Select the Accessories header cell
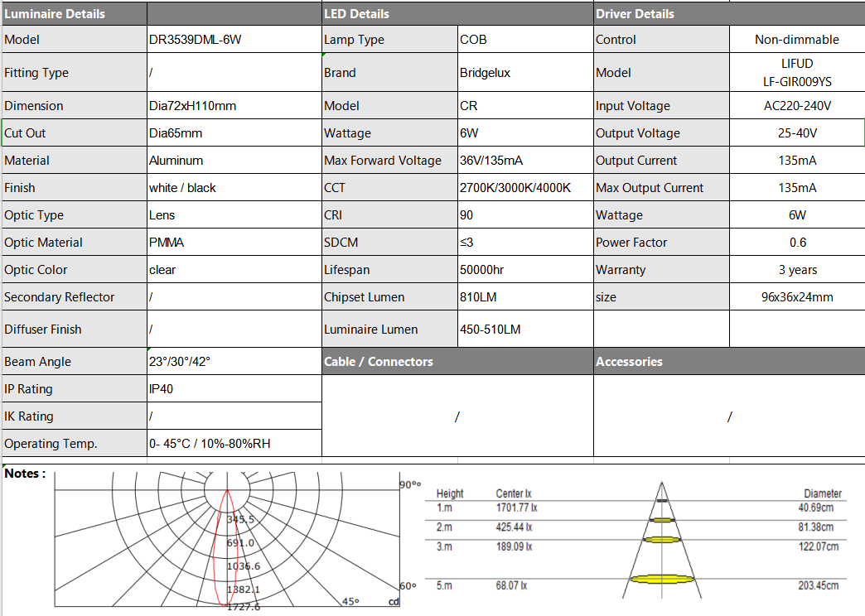This screenshot has height=616, width=865. tap(729, 362)
